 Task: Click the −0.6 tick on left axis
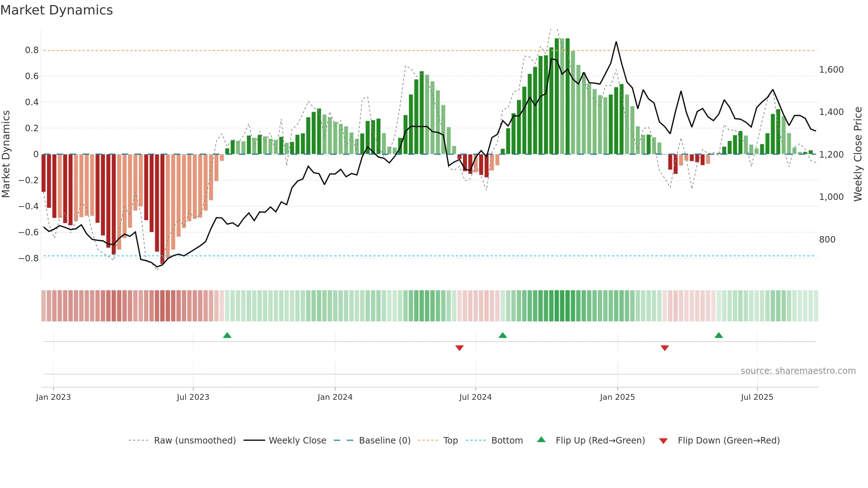point(29,232)
